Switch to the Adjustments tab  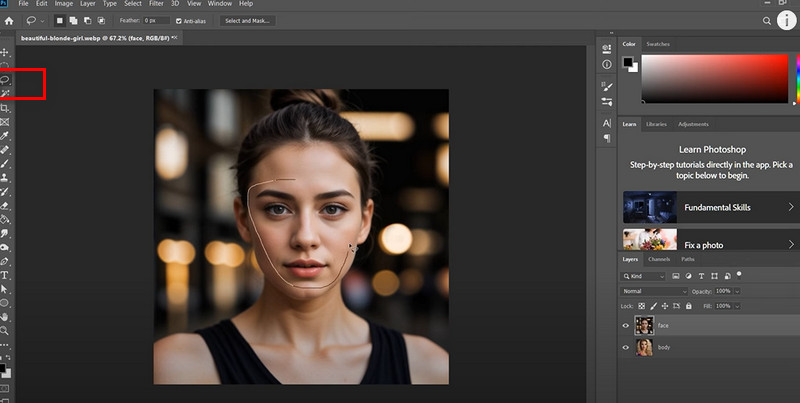click(693, 124)
